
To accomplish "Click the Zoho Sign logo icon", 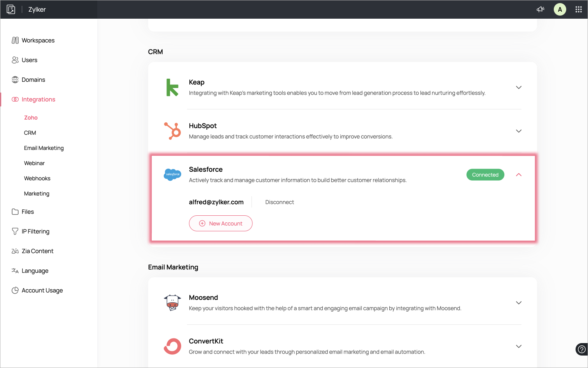I will pos(11,9).
